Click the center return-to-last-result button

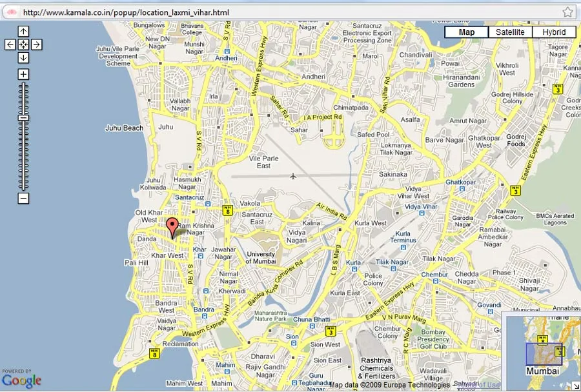pos(23,44)
